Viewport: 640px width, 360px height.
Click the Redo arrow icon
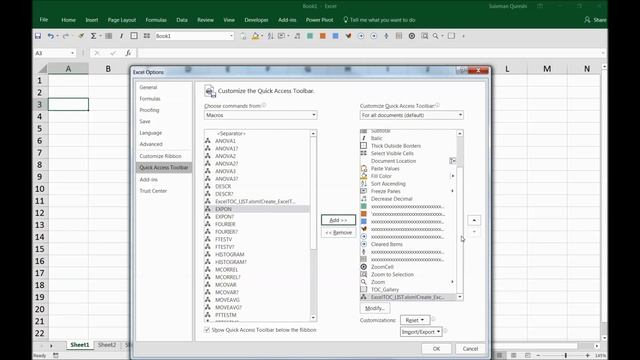[x=65, y=36]
